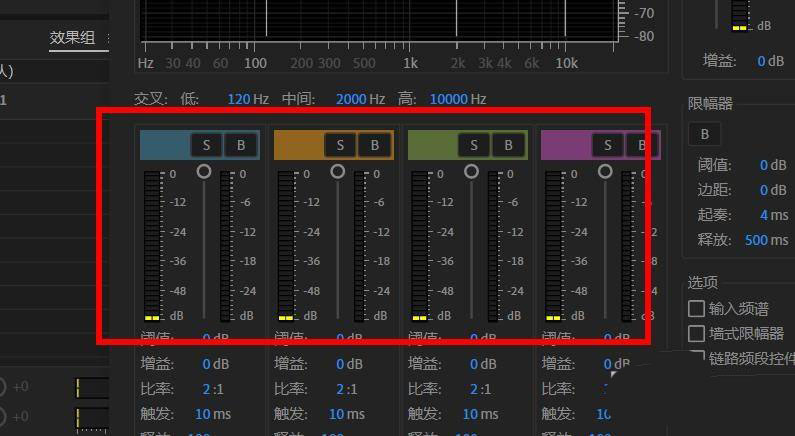Viewport: 795px width, 436px height.
Task: Click the orange band gain 0 dB value
Action: pos(340,364)
